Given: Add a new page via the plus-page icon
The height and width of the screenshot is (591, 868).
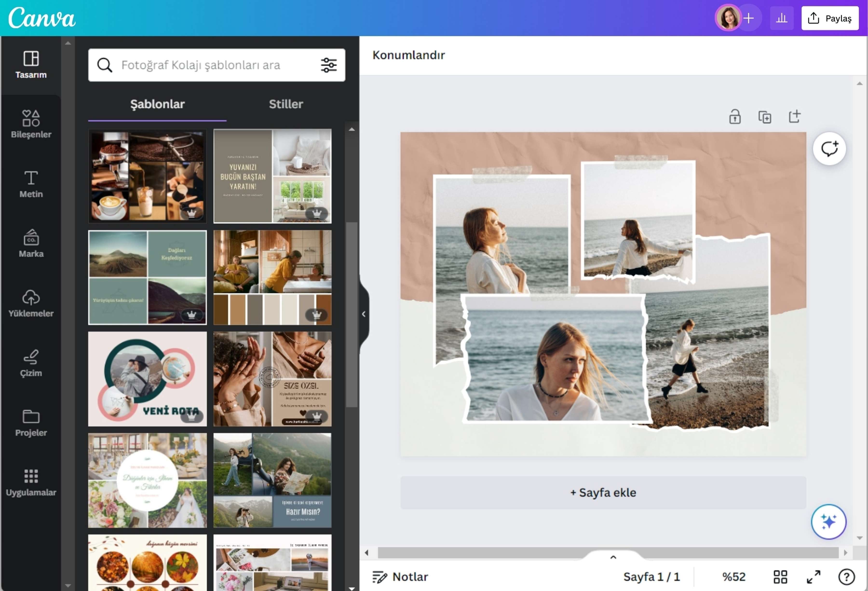Looking at the screenshot, I should tap(794, 117).
